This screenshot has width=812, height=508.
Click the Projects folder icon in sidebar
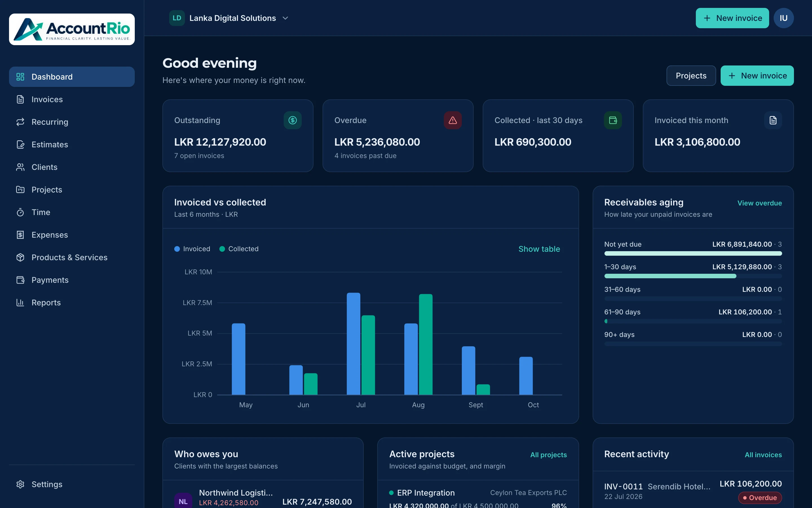(20, 189)
